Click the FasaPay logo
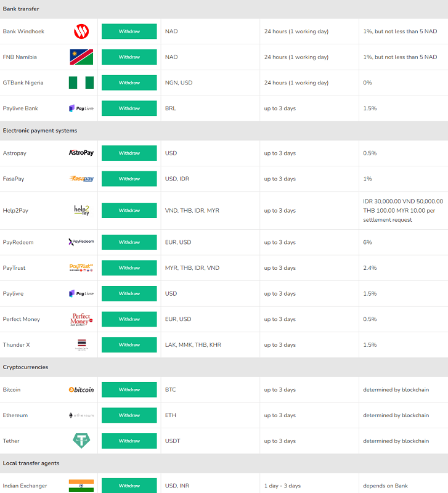 pyautogui.click(x=81, y=179)
